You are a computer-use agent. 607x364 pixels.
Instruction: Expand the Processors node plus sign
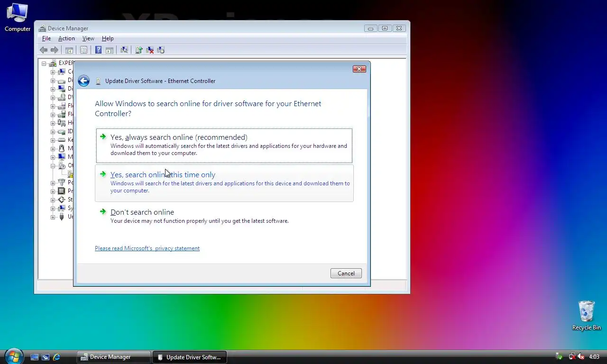pos(53,191)
